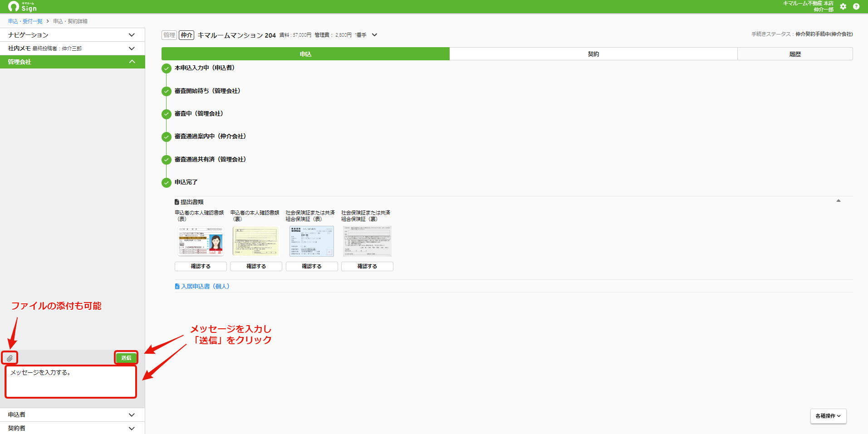
Task: Click the message input text area
Action: tap(71, 382)
